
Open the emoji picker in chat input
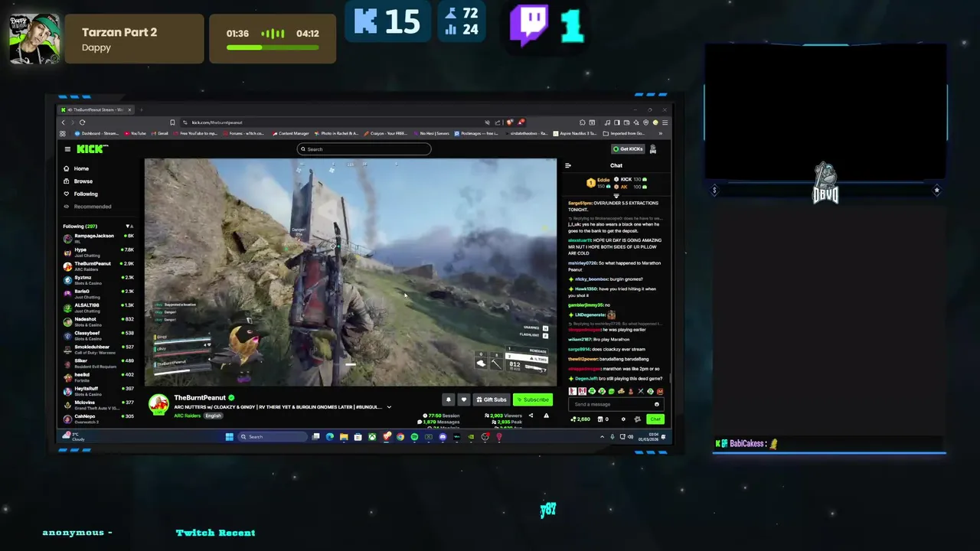(656, 404)
